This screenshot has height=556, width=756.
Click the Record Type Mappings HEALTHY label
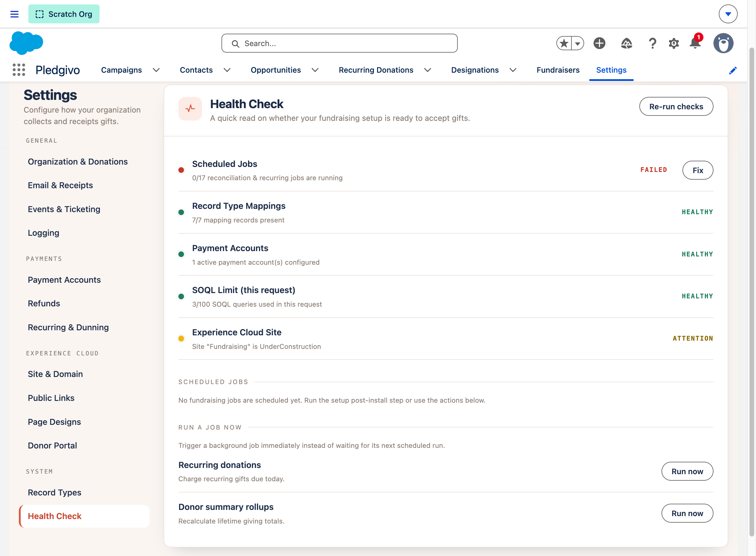click(697, 212)
